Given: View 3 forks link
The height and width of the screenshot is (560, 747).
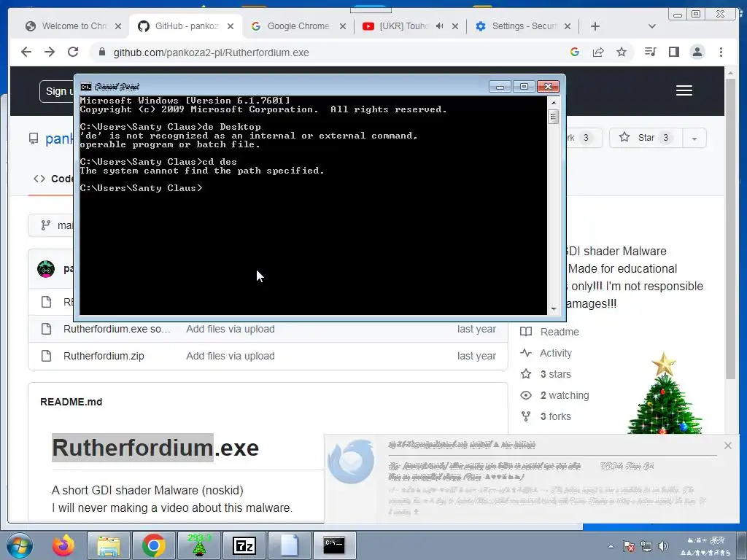Looking at the screenshot, I should click(x=555, y=416).
